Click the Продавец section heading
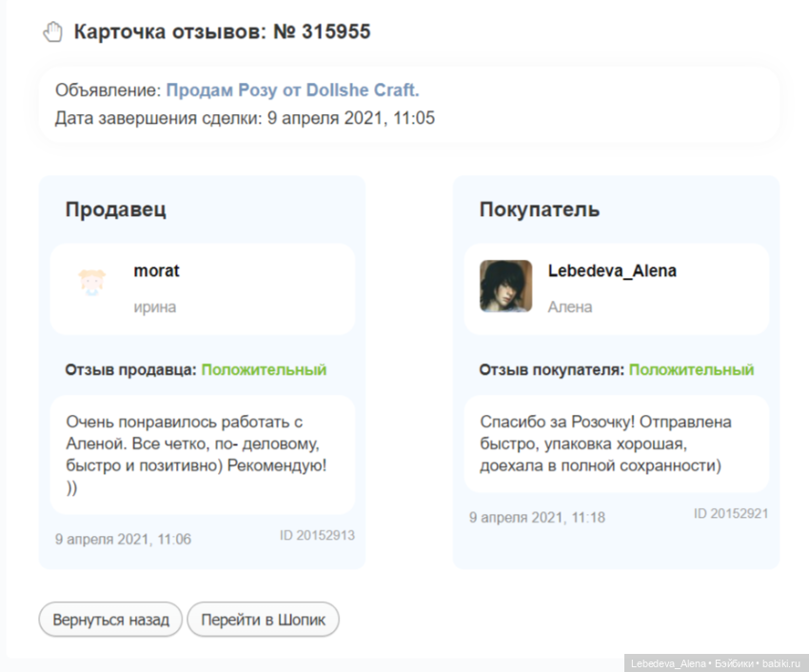 coord(115,209)
